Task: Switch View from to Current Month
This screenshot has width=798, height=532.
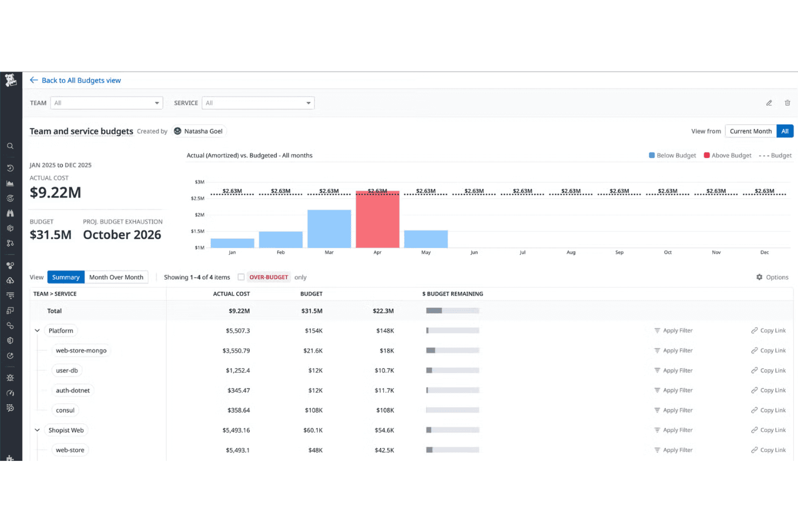Action: pyautogui.click(x=751, y=131)
